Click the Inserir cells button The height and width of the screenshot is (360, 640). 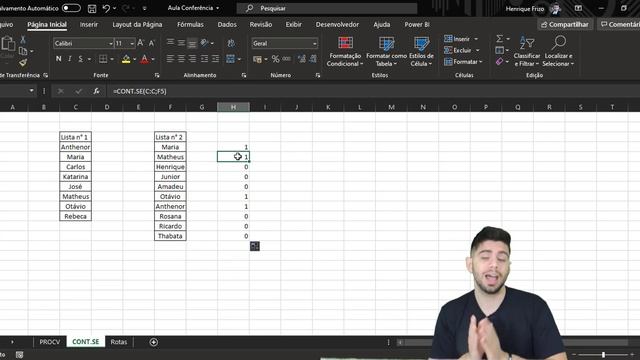(x=460, y=39)
